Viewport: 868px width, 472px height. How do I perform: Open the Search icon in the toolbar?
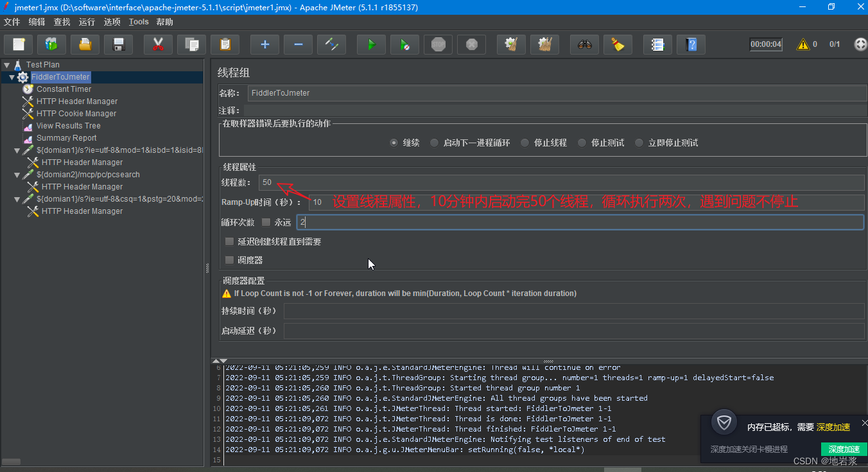click(x=584, y=44)
